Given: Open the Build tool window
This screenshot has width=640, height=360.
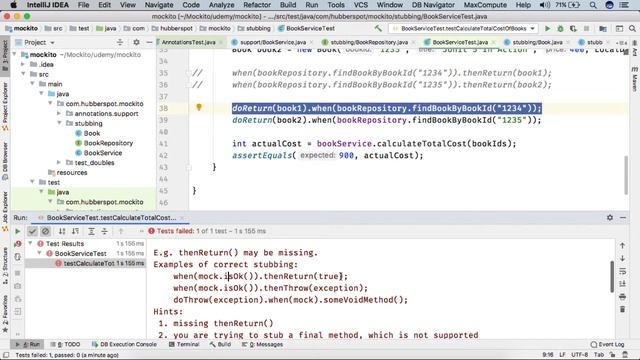Looking at the screenshot, I should pos(220,344).
